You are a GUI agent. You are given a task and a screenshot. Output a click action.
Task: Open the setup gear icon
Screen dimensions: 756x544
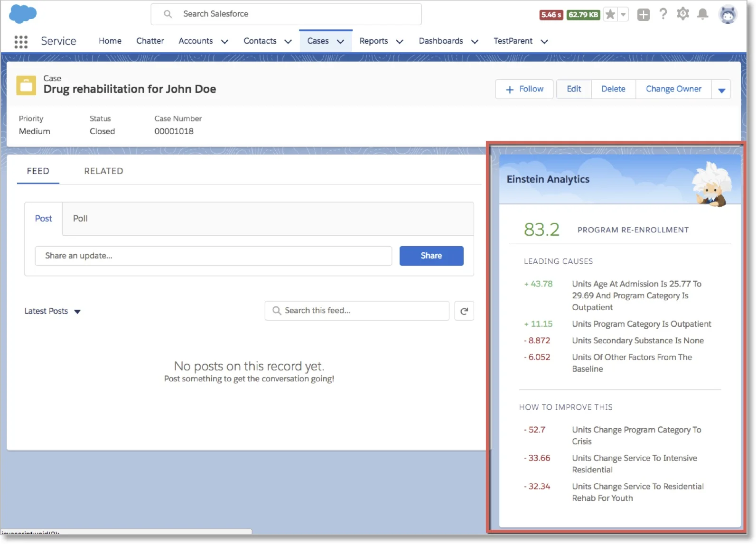682,14
